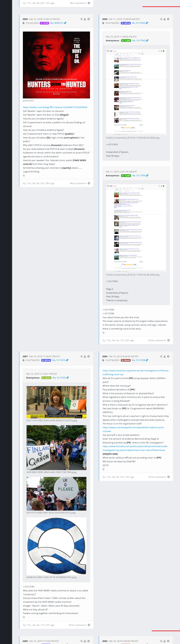Screen dimensions: 180x644
Task: Click the red ID 994a42 badge
Action: pyautogui.click(x=126, y=360)
